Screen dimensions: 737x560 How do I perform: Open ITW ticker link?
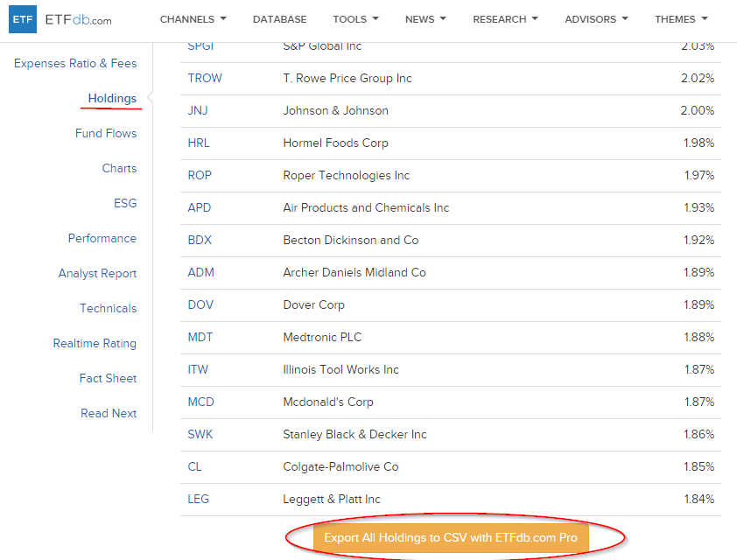(x=198, y=370)
